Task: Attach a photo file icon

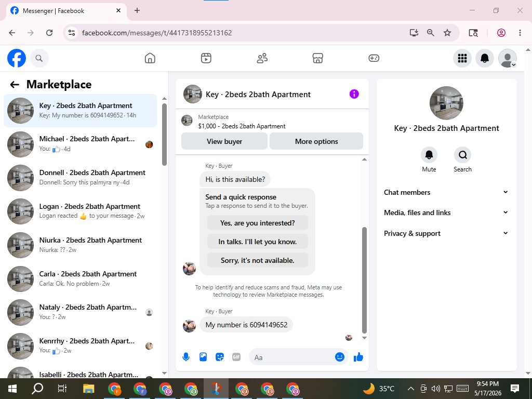Action: point(203,357)
